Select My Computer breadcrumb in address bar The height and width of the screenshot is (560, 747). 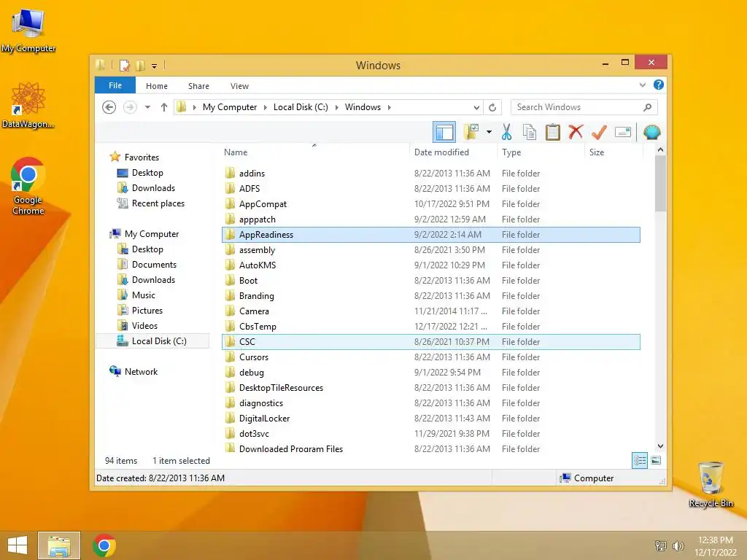click(230, 107)
